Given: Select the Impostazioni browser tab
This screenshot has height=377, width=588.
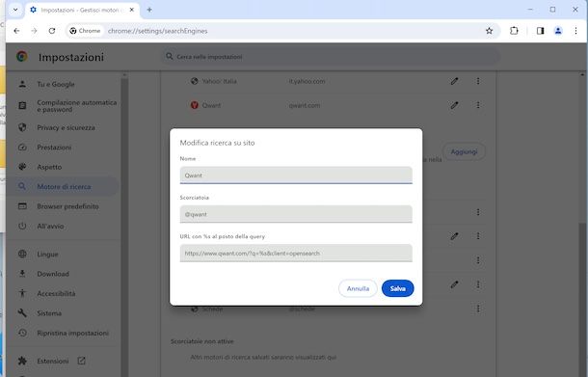Looking at the screenshot, I should [83, 11].
